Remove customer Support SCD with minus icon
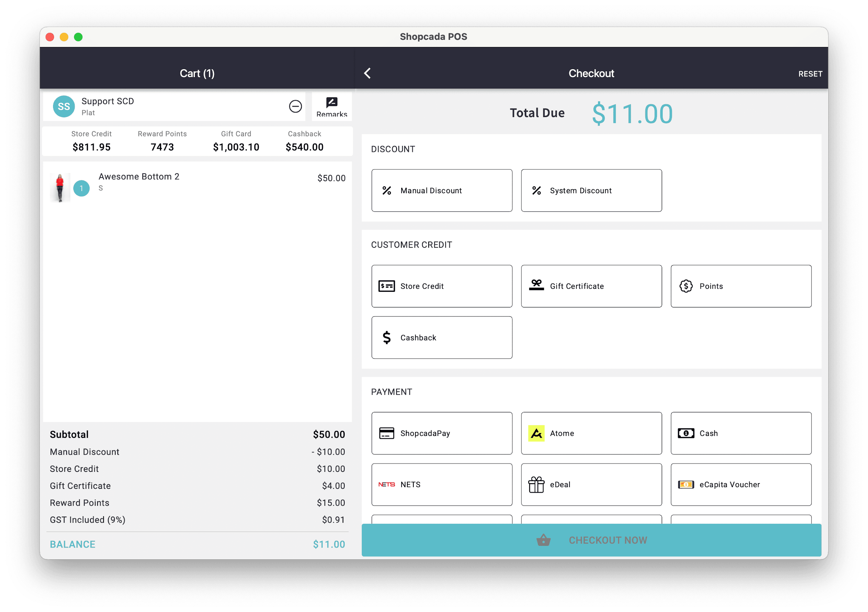This screenshot has height=612, width=868. tap(295, 106)
